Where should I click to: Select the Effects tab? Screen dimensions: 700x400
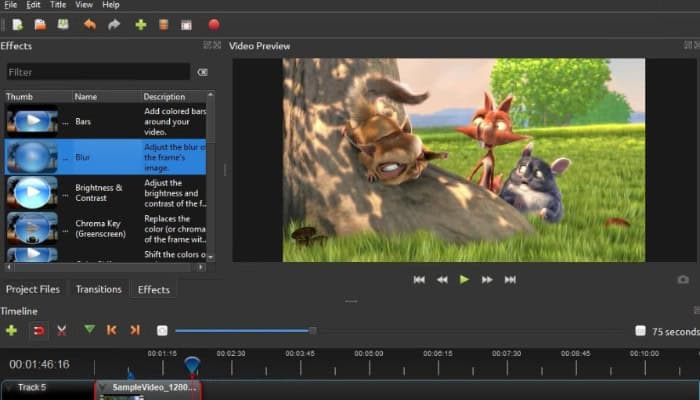tap(154, 289)
